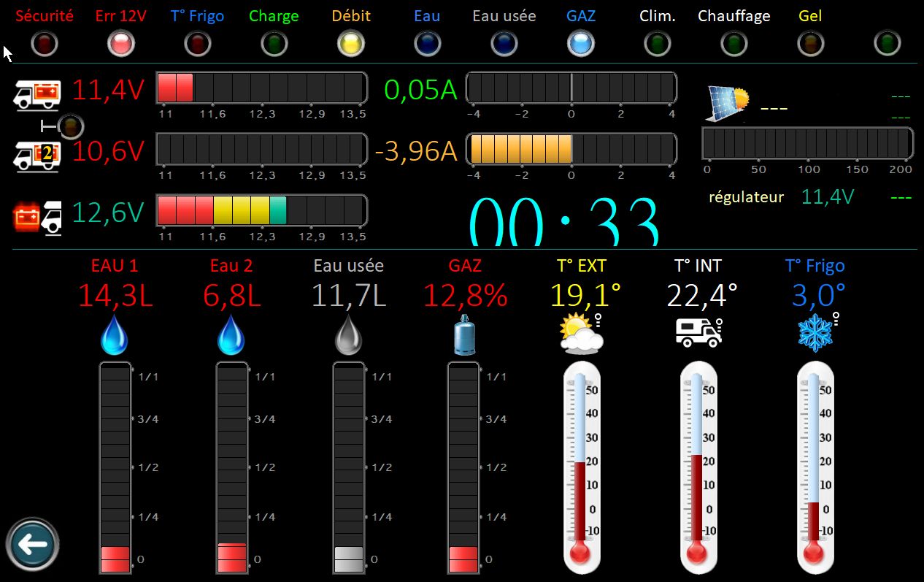Click the Chauffage label
Screen dimensions: 924x582
(x=734, y=15)
